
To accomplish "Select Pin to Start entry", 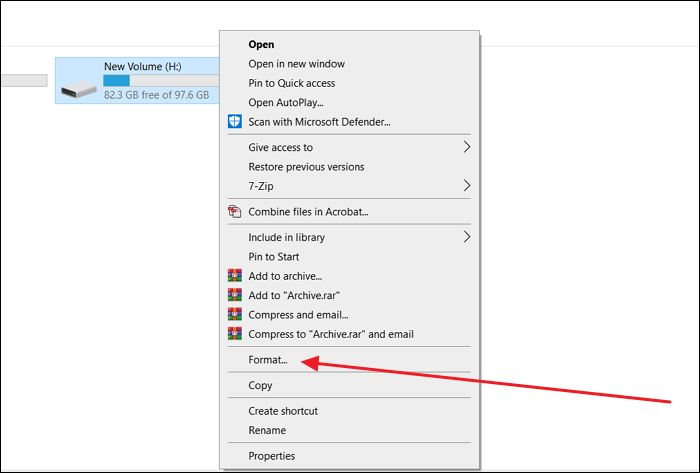I will [x=276, y=257].
